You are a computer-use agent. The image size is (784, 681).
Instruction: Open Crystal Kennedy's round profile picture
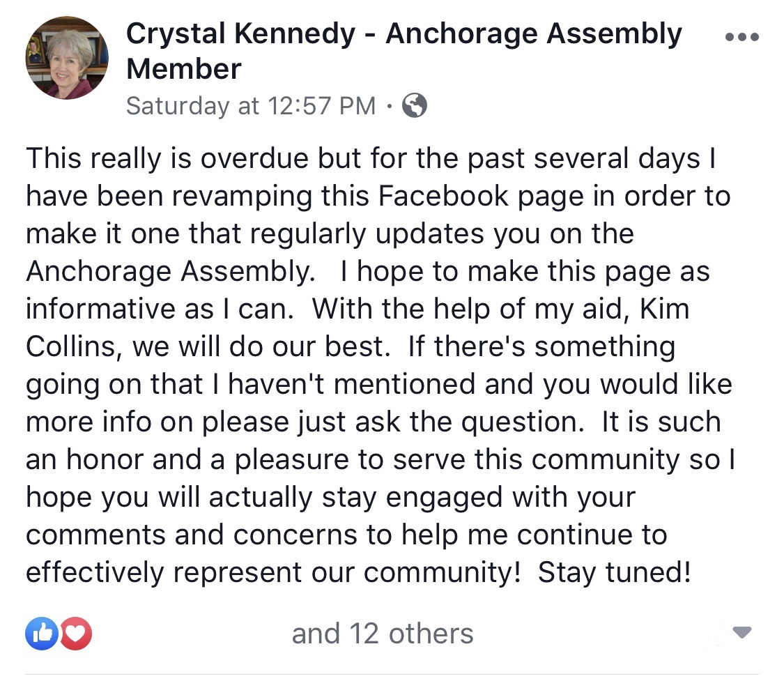(67, 58)
